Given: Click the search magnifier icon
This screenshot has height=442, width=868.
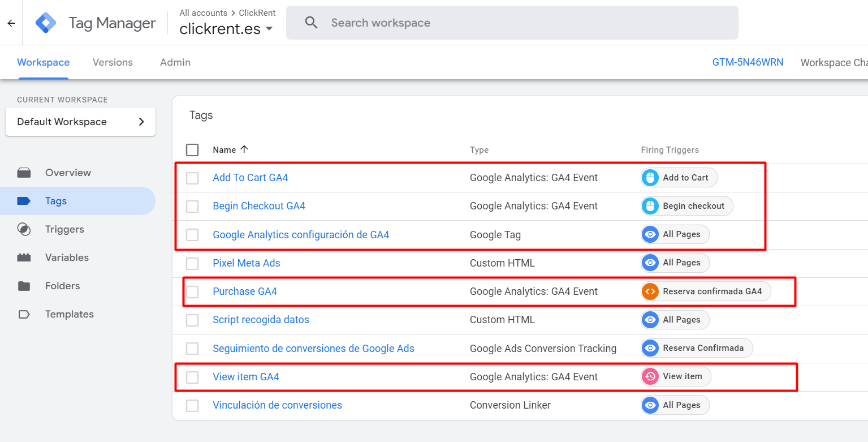Looking at the screenshot, I should [311, 23].
